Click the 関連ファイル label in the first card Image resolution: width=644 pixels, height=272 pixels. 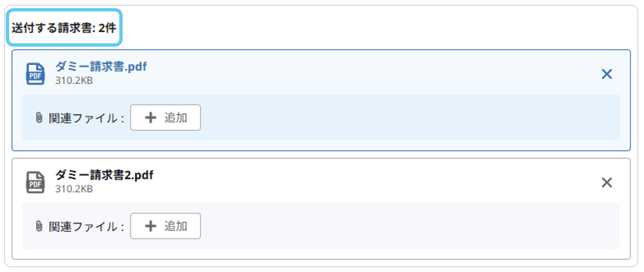[83, 118]
